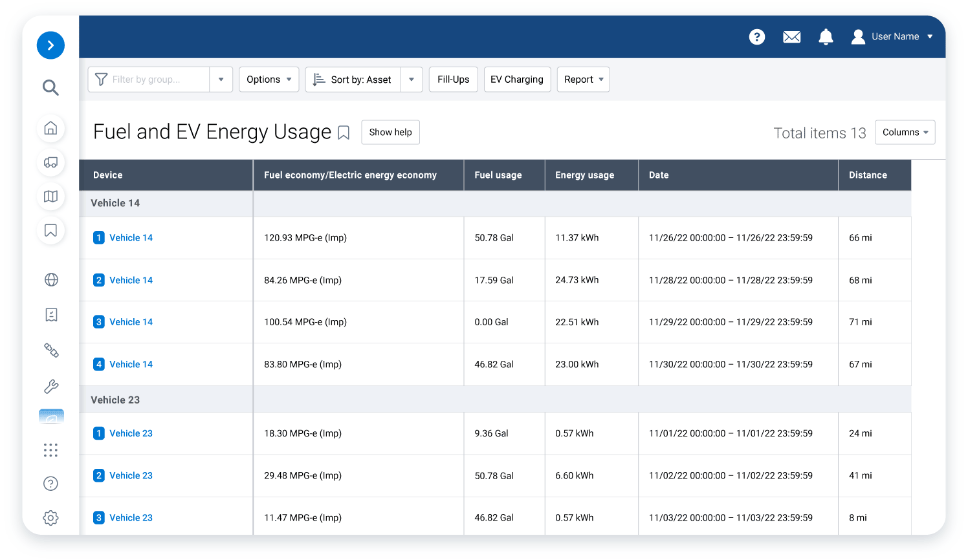The width and height of the screenshot is (968, 560).
Task: Open the Report dropdown menu
Action: pos(583,80)
